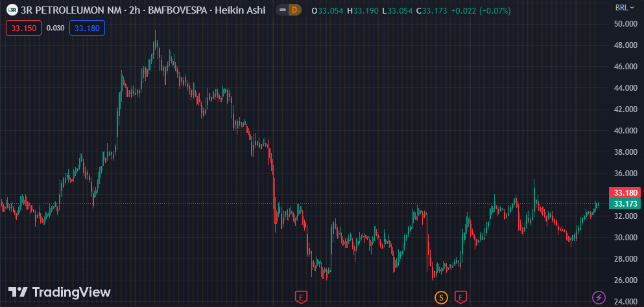
Task: Click the +0.022 (+0.07%) change value
Action: coord(481,10)
